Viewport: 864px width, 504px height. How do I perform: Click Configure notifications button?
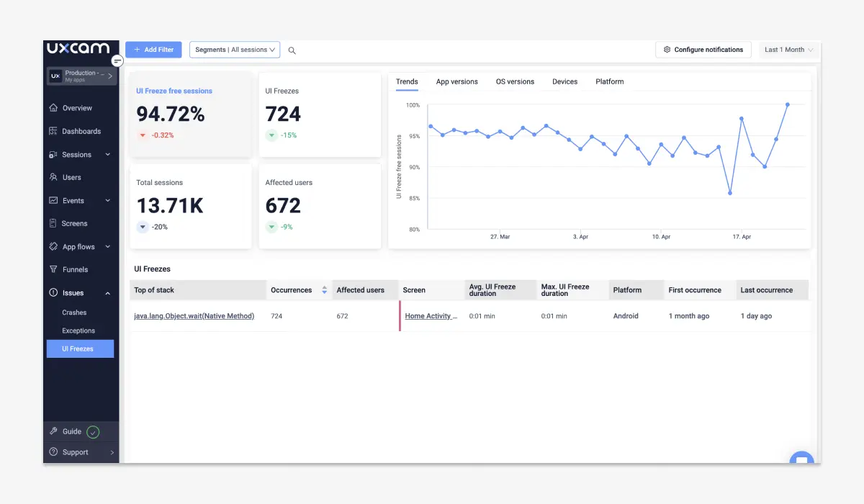point(703,50)
